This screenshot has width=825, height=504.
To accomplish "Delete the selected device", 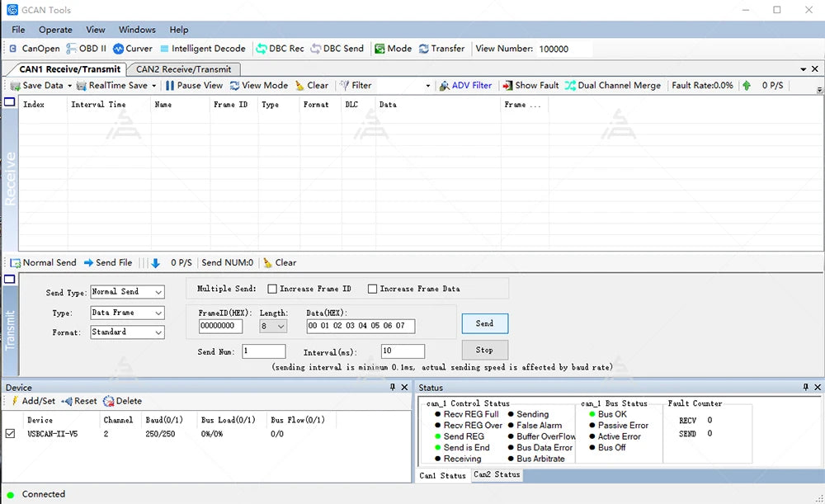I will coord(123,401).
